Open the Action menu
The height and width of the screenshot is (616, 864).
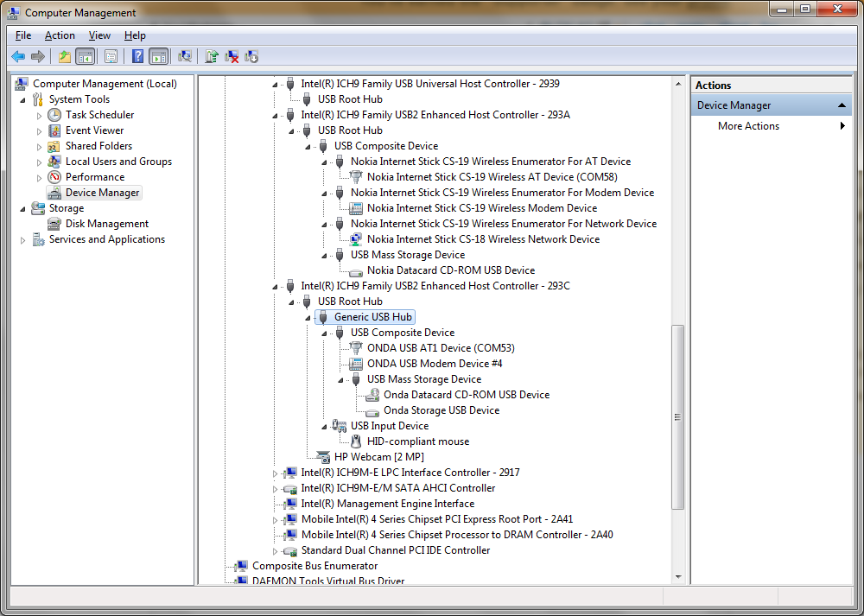coord(60,35)
